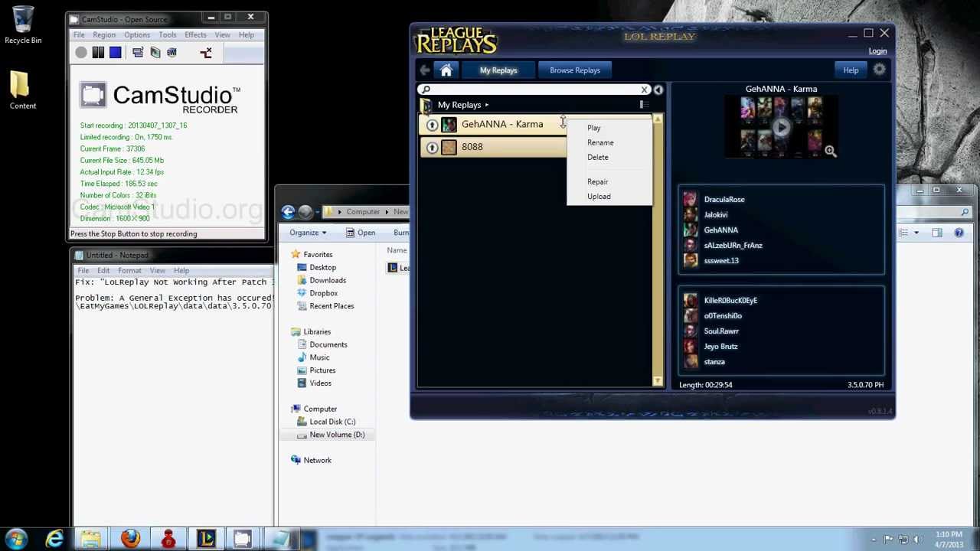
Task: Open CamStudio Region menu
Action: (104, 34)
